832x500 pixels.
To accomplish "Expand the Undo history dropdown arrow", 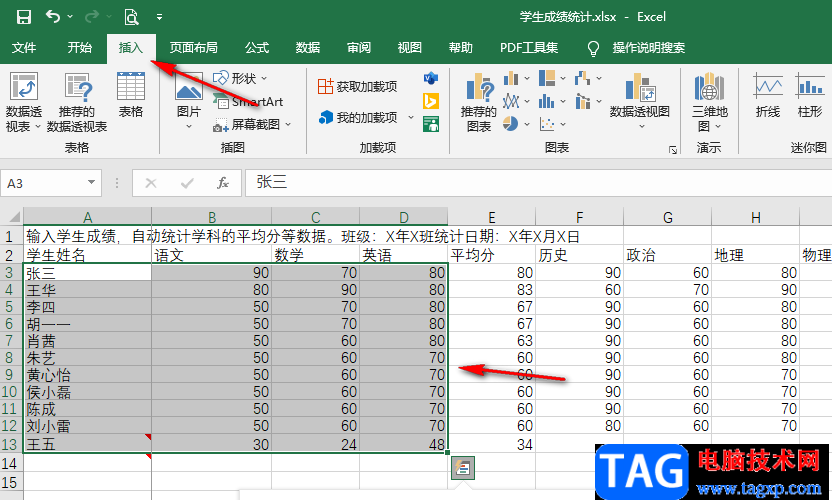I will point(70,17).
